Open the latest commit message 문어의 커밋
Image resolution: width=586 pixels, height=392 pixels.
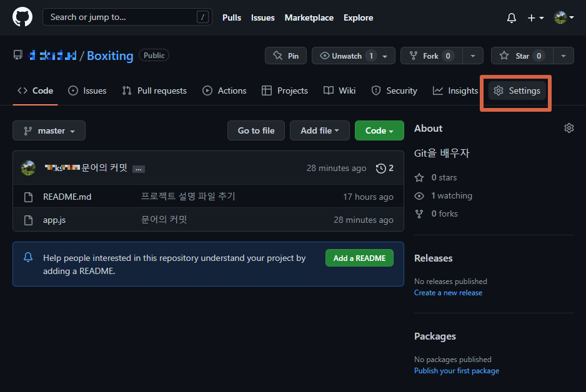(x=104, y=168)
